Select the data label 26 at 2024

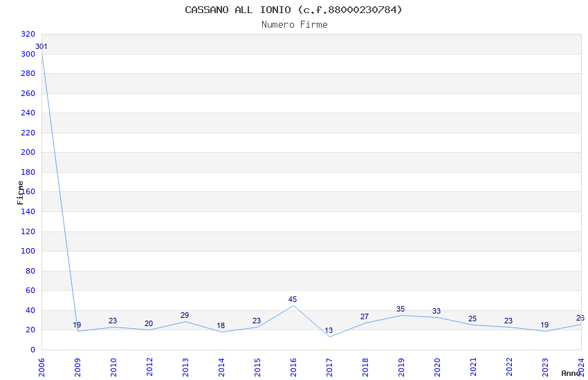point(580,319)
